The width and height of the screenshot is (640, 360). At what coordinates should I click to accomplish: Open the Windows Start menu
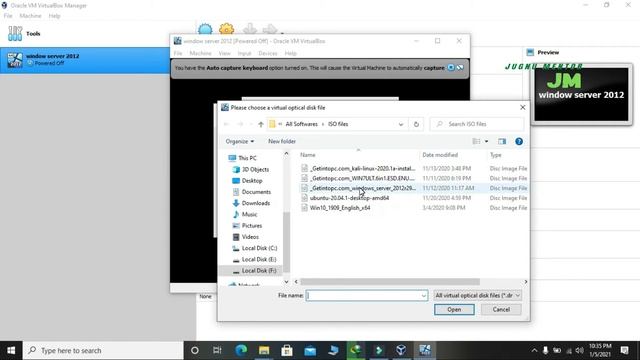coord(11,350)
